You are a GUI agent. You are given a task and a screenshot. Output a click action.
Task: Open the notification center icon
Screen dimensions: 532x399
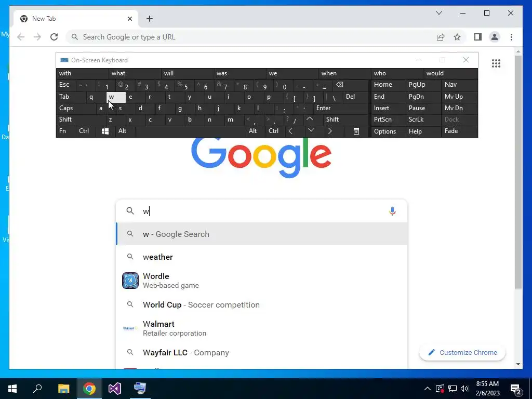click(516, 389)
